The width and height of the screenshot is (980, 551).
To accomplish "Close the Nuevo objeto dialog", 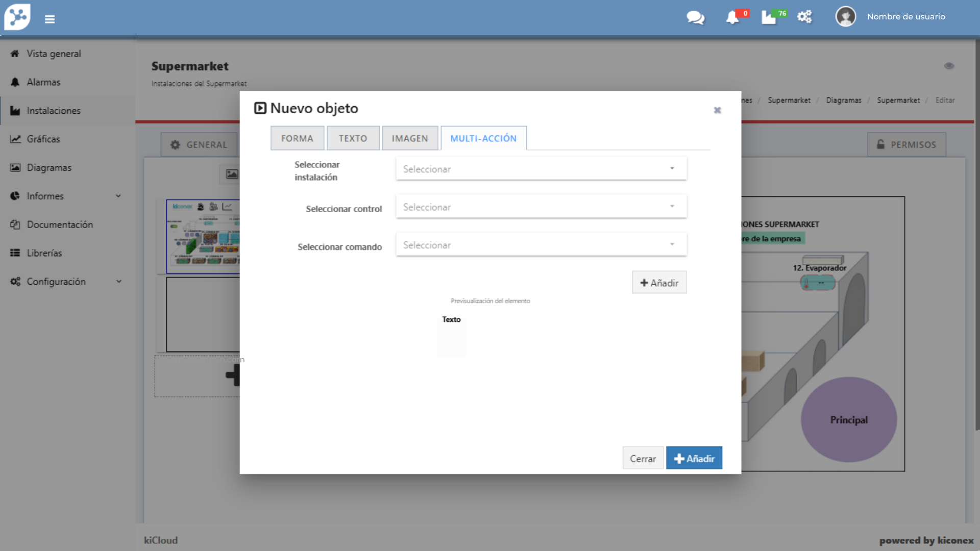I will pos(717,110).
